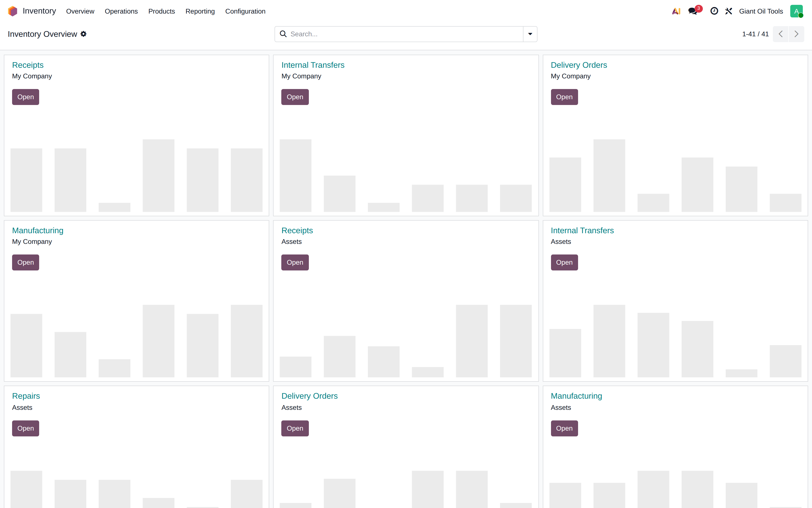Open the user avatar menu

796,11
